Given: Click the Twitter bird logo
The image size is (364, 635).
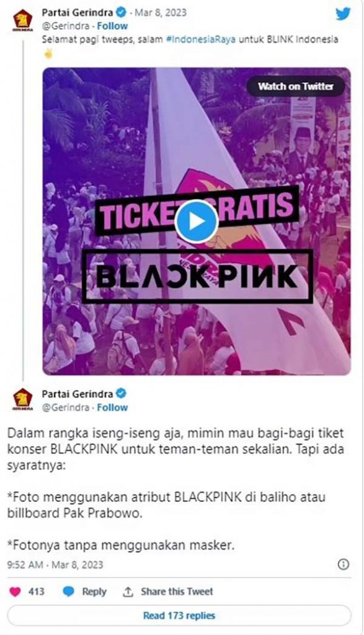Looking at the screenshot, I should point(342,14).
